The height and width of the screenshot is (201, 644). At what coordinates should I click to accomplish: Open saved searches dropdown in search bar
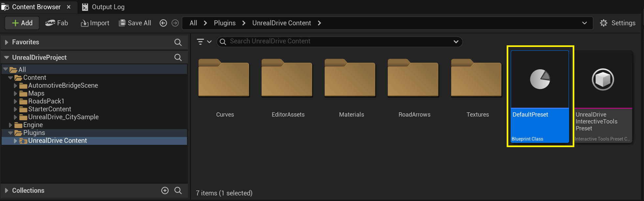click(x=456, y=42)
